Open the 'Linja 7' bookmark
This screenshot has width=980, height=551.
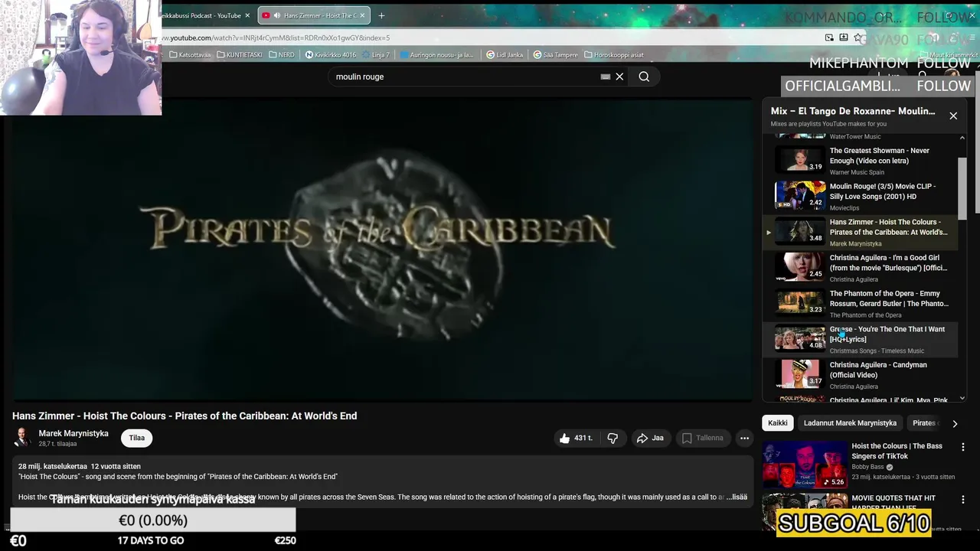[x=376, y=55]
